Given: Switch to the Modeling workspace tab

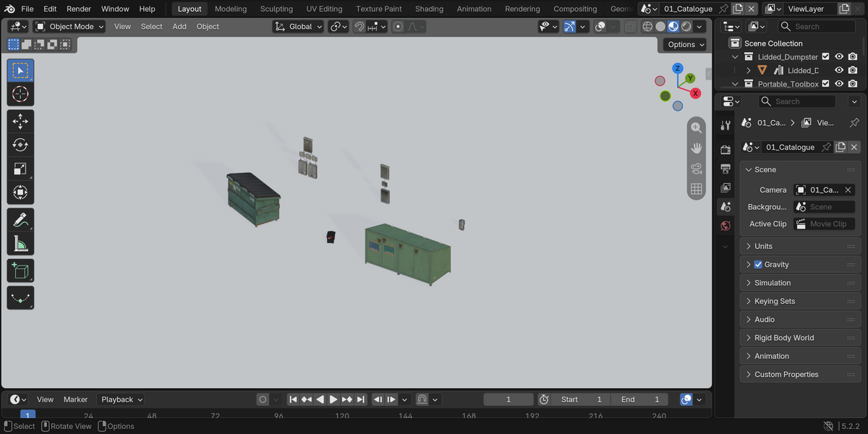Looking at the screenshot, I should [x=231, y=9].
